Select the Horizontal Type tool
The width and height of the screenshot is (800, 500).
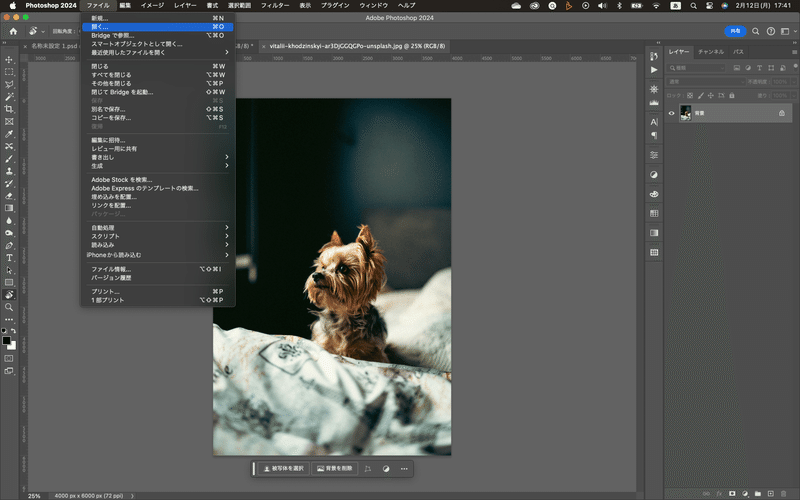point(9,258)
